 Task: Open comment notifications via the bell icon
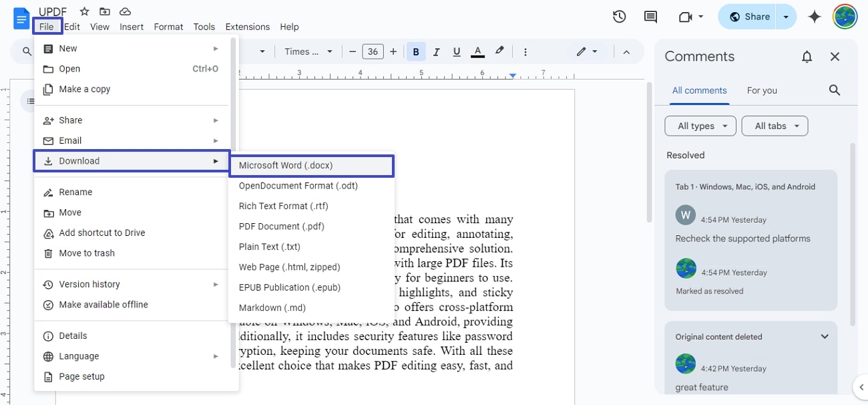point(807,57)
